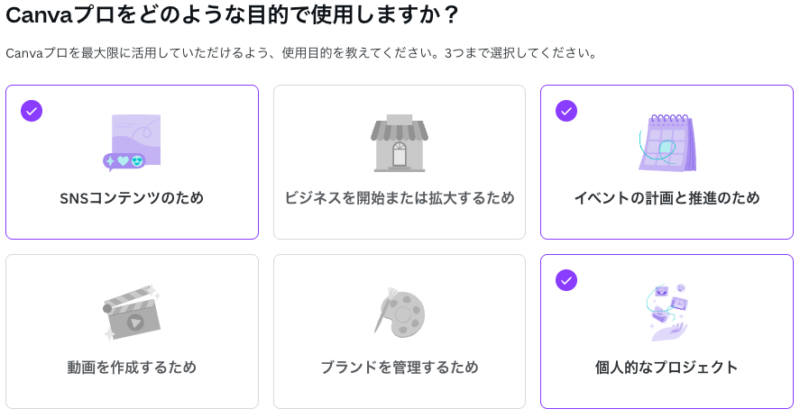Click the 個人的なプロジェクト text label
Viewport: 800px width, 418px height.
pyautogui.click(x=667, y=367)
